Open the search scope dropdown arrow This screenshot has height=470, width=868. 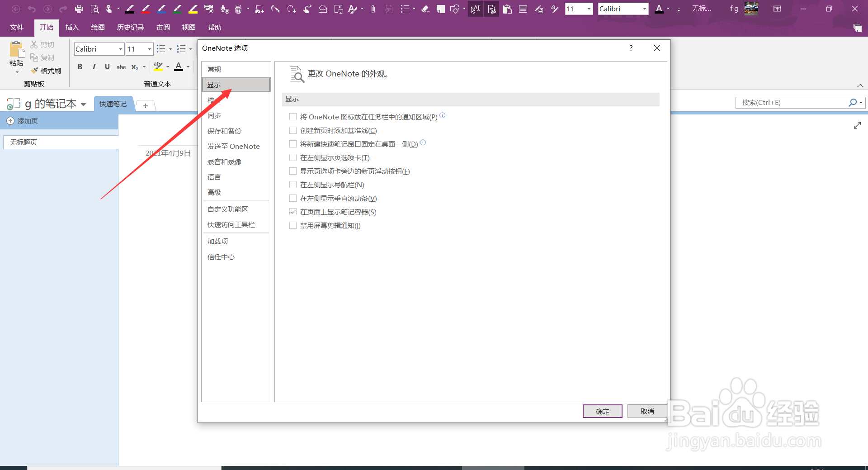click(x=861, y=103)
